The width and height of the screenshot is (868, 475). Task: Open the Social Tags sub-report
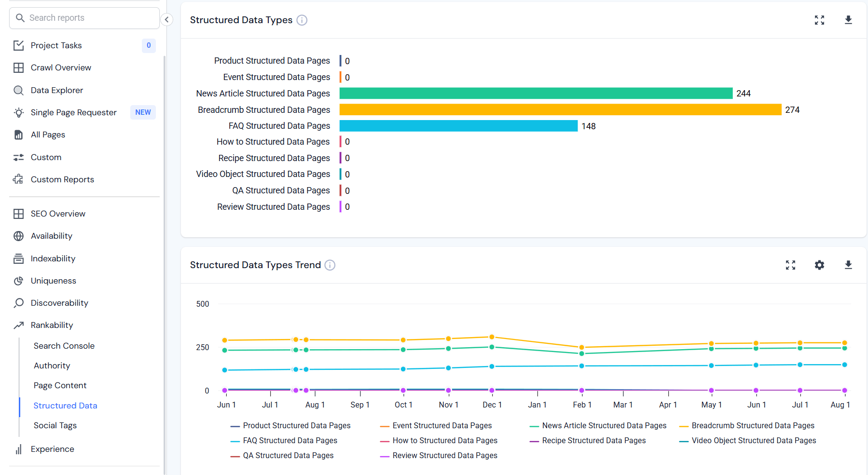[55, 425]
